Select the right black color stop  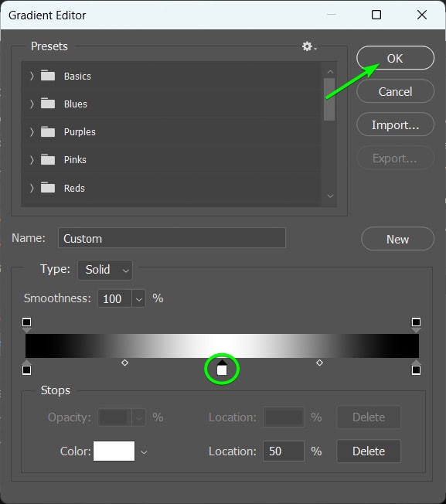tap(416, 368)
